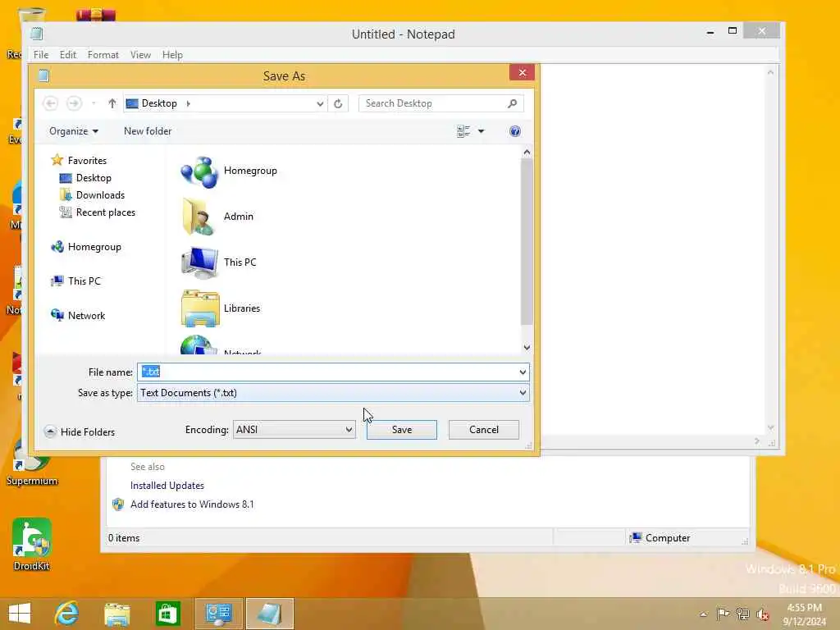
Task: Open the Windows Start button
Action: click(x=20, y=614)
